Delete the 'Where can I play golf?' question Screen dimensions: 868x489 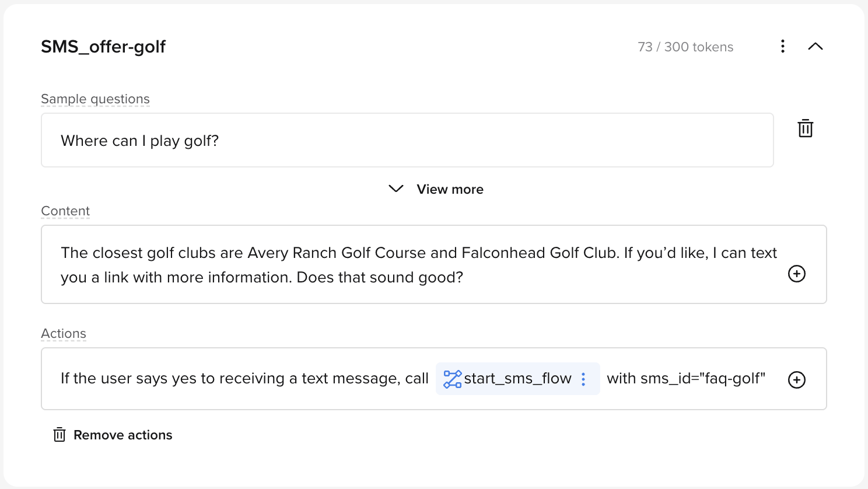[806, 128]
